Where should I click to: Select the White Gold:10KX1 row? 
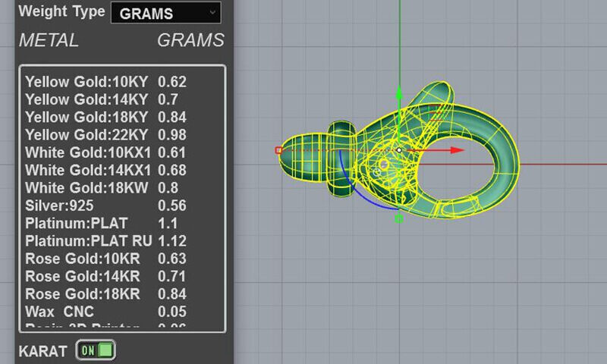point(105,152)
